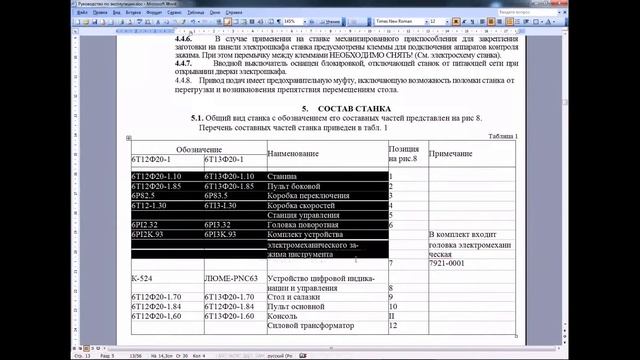Click the Insert Table icon

[x=236, y=22]
